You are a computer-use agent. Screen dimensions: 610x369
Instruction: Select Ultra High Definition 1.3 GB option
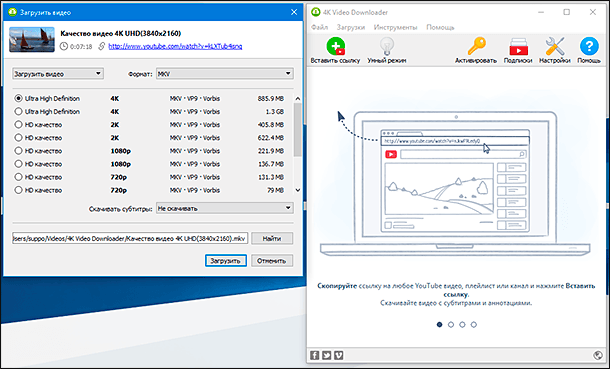[x=18, y=112]
